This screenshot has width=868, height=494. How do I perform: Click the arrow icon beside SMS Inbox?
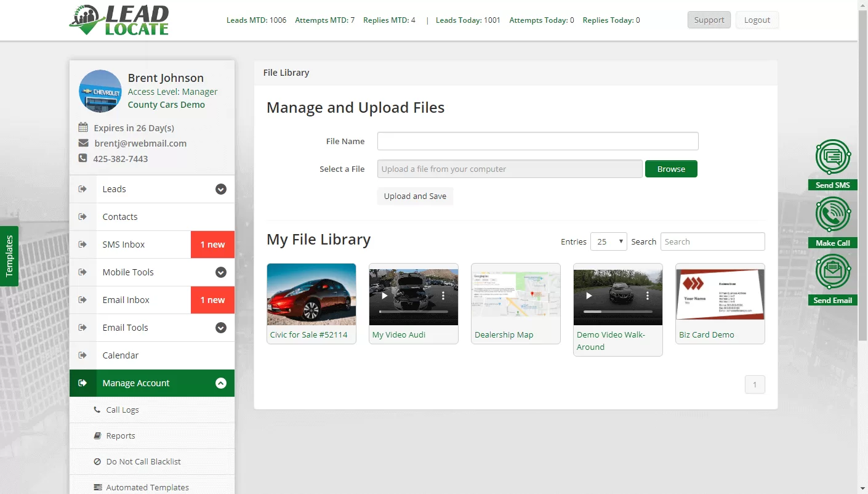[82, 245]
